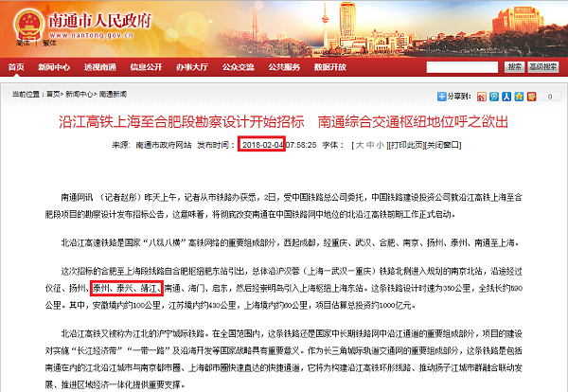This screenshot has height=392, width=568.
Task: Click the blue plus share icon
Action: click(x=441, y=97)
